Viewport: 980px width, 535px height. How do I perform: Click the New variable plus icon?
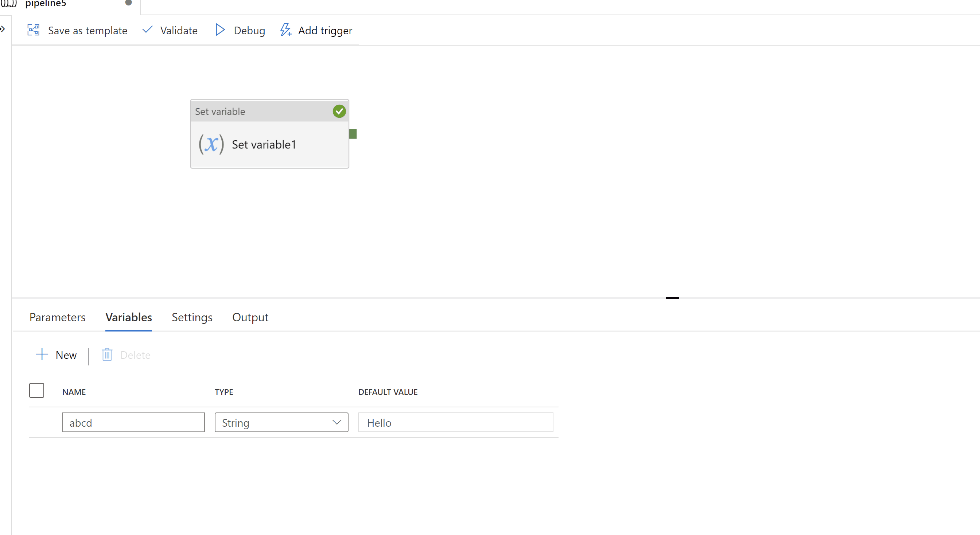pos(42,355)
